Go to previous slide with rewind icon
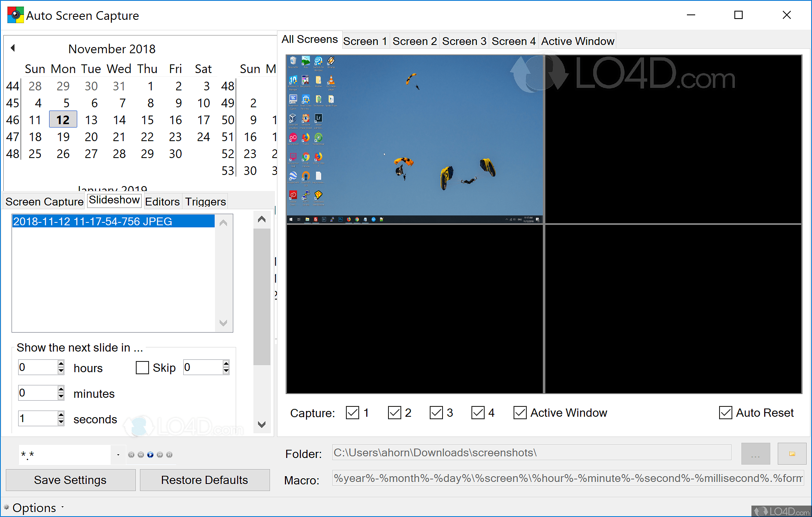 point(141,455)
